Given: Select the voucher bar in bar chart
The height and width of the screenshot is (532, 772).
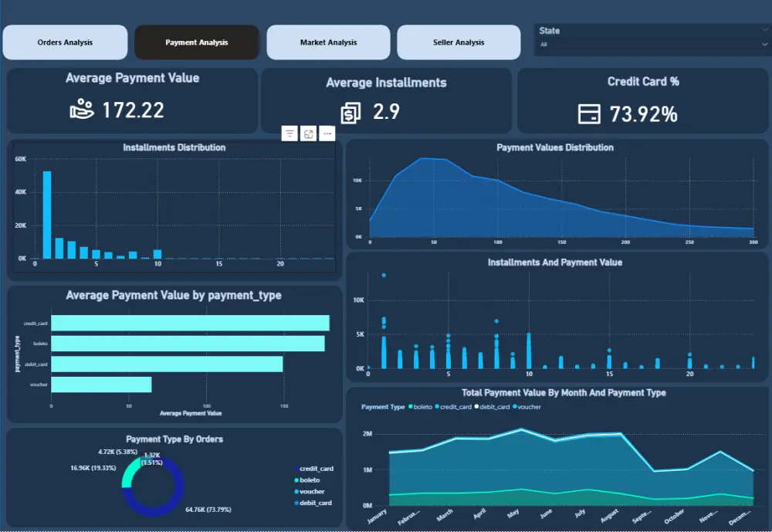Looking at the screenshot, I should click(101, 385).
